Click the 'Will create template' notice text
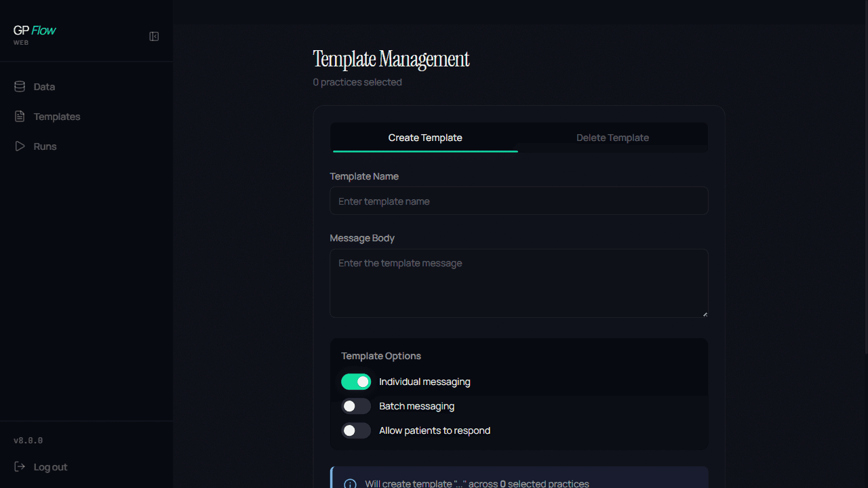 tap(477, 484)
